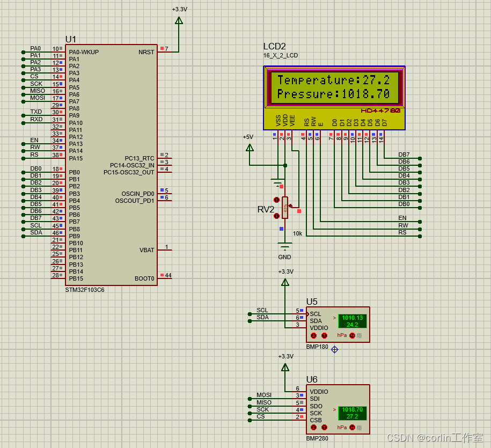This screenshot has width=491, height=448.
Task: Click the SCL wire label connecting to U5
Action: pos(261,310)
